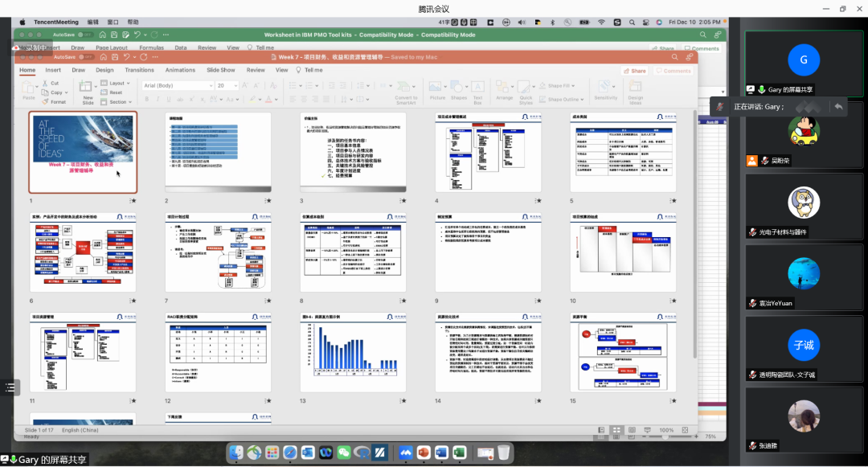
Task: Select slide 13 bar chart thumbnail
Action: [353, 353]
